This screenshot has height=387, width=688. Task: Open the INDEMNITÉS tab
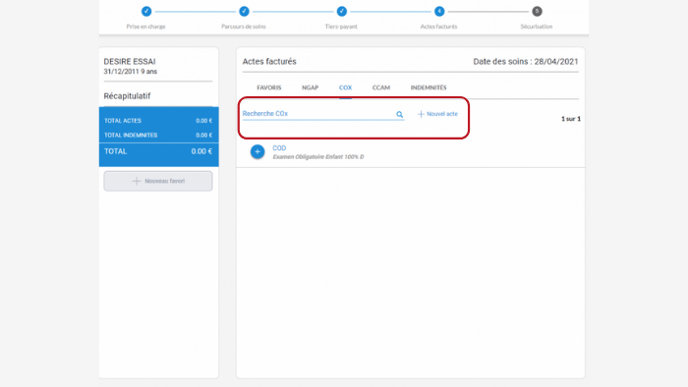(x=429, y=88)
